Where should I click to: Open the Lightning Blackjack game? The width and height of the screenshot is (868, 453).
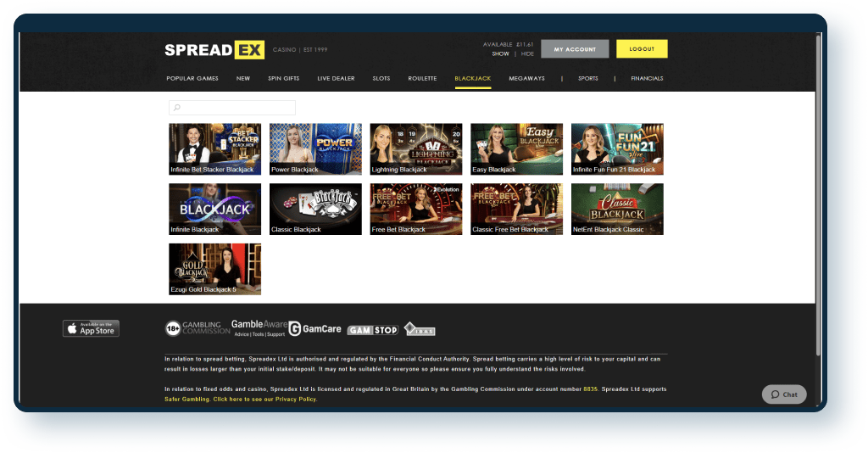coord(415,149)
